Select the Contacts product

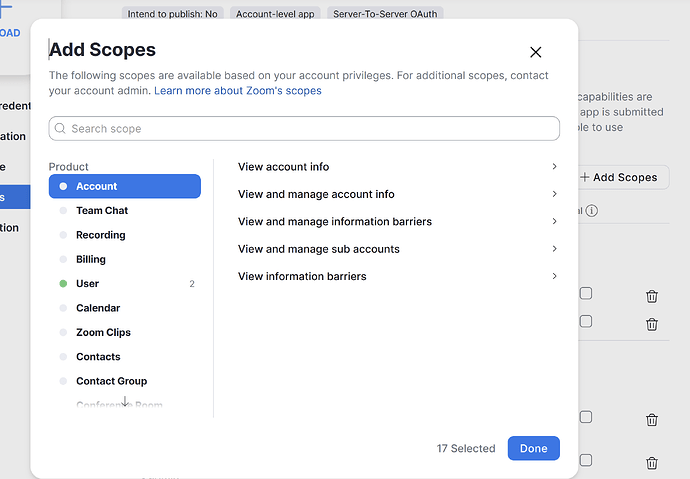point(125,357)
